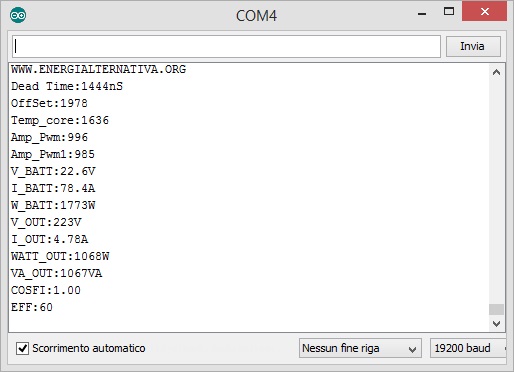Toggle the Scorrimento automatico checkbox

tap(22, 348)
